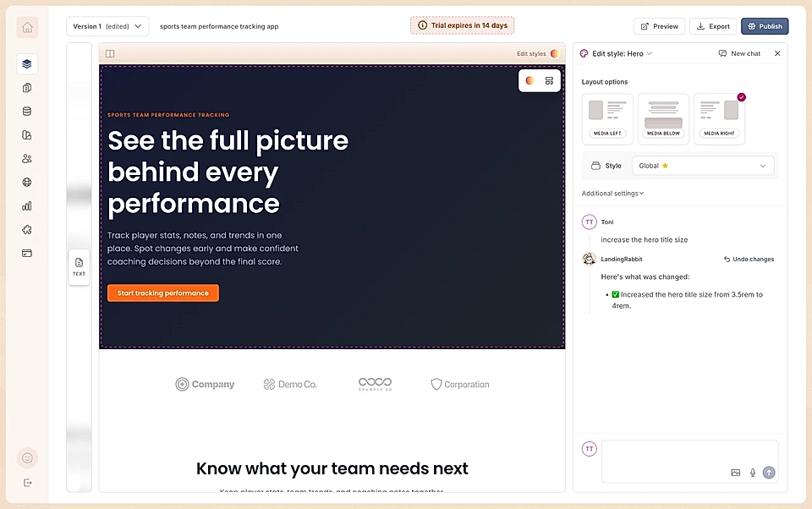
Task: Open the users sidebar icon
Action: pos(27,158)
